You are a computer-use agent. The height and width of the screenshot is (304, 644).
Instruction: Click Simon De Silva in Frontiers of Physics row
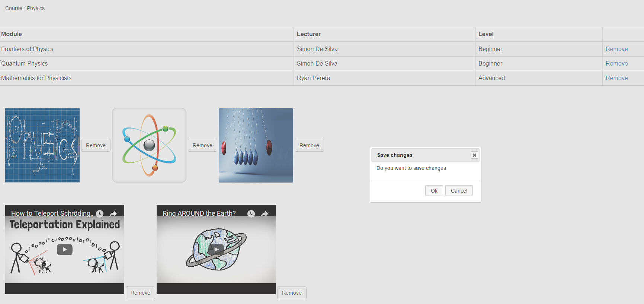(384, 49)
